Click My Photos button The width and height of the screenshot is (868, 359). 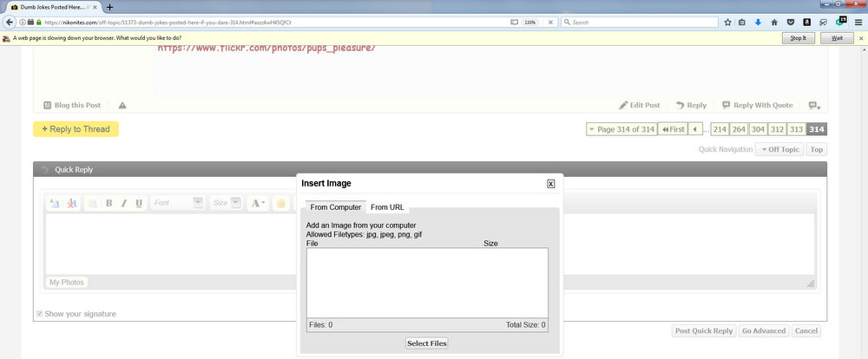(67, 282)
